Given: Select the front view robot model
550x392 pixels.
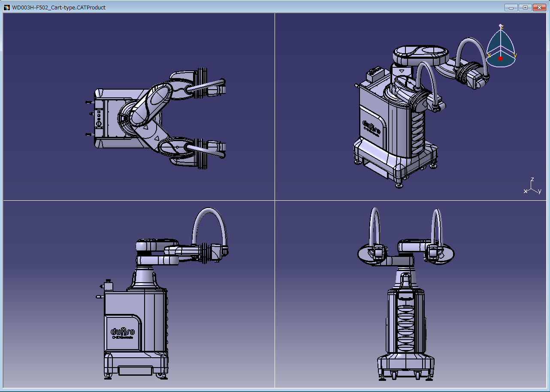Looking at the screenshot, I should pyautogui.click(x=405, y=295).
